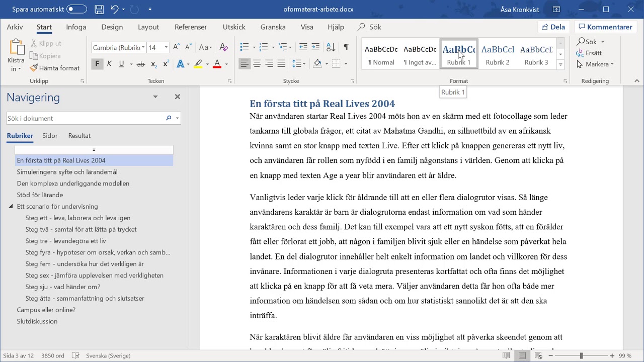Close the Navigering pane
This screenshot has height=362, width=644.
pyautogui.click(x=177, y=97)
